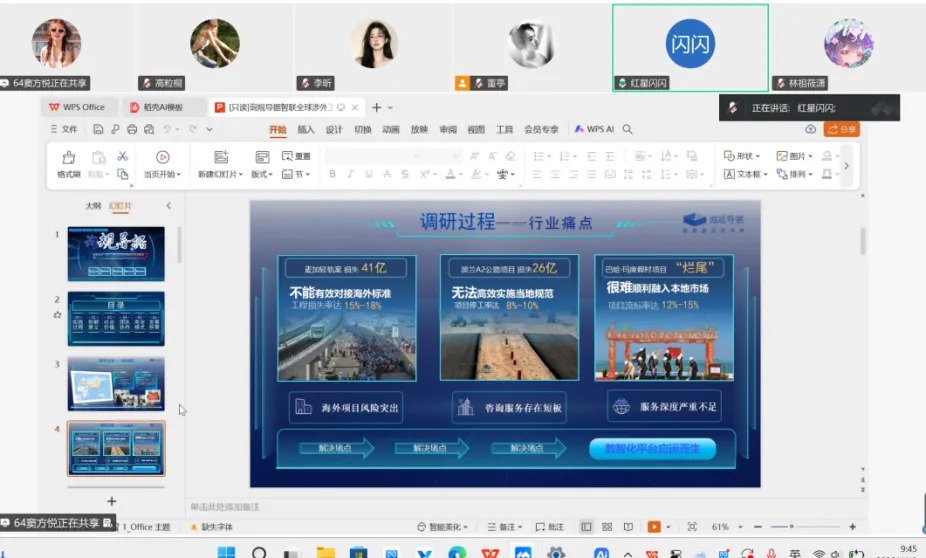The image size is (926, 558).
Task: Click the WPS AI button
Action: pos(595,129)
